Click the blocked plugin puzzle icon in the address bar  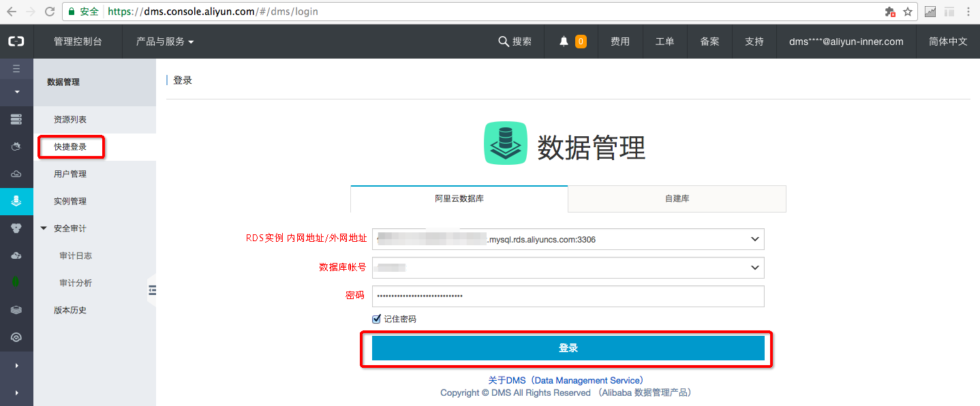point(889,12)
